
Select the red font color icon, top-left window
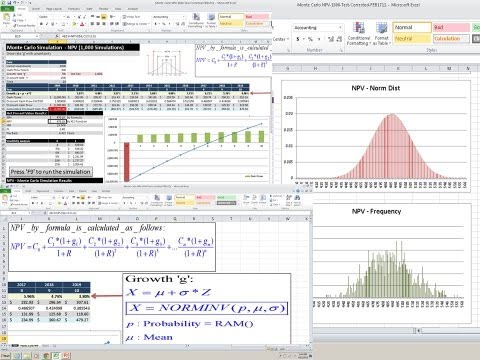[82, 24]
